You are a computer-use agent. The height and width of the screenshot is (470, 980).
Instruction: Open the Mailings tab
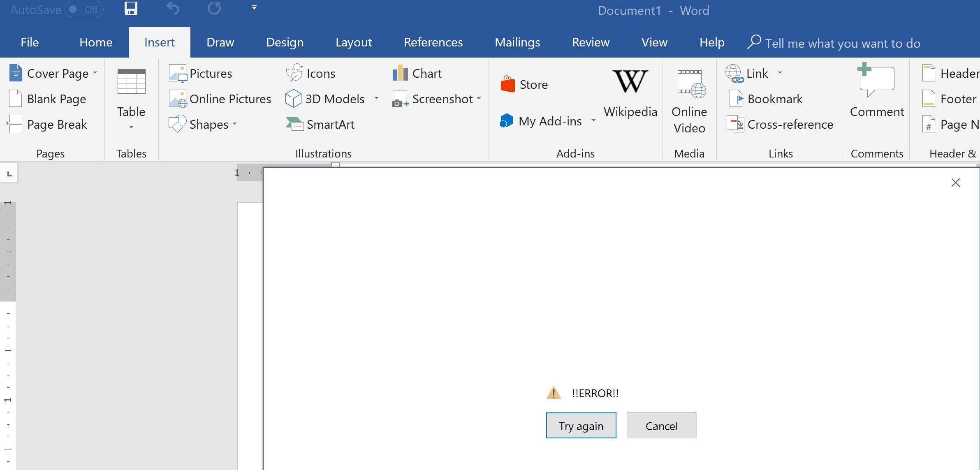point(517,42)
